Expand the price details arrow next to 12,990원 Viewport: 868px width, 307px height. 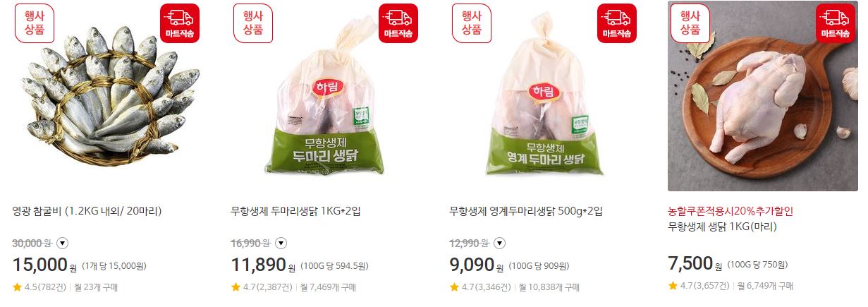click(x=499, y=243)
